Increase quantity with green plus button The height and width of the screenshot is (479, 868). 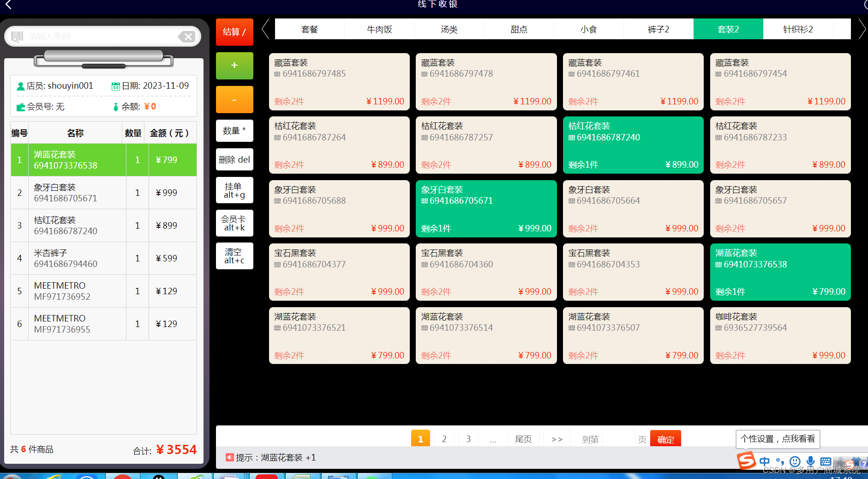[x=234, y=66]
